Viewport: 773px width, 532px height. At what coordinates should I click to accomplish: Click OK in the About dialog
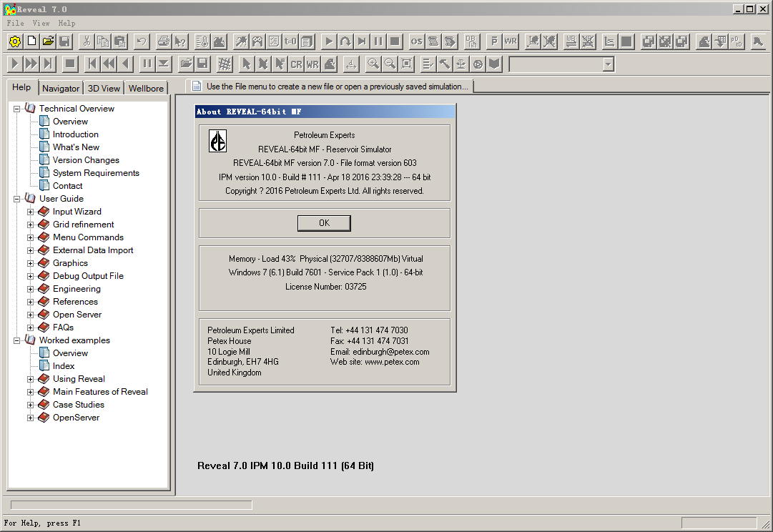(324, 223)
